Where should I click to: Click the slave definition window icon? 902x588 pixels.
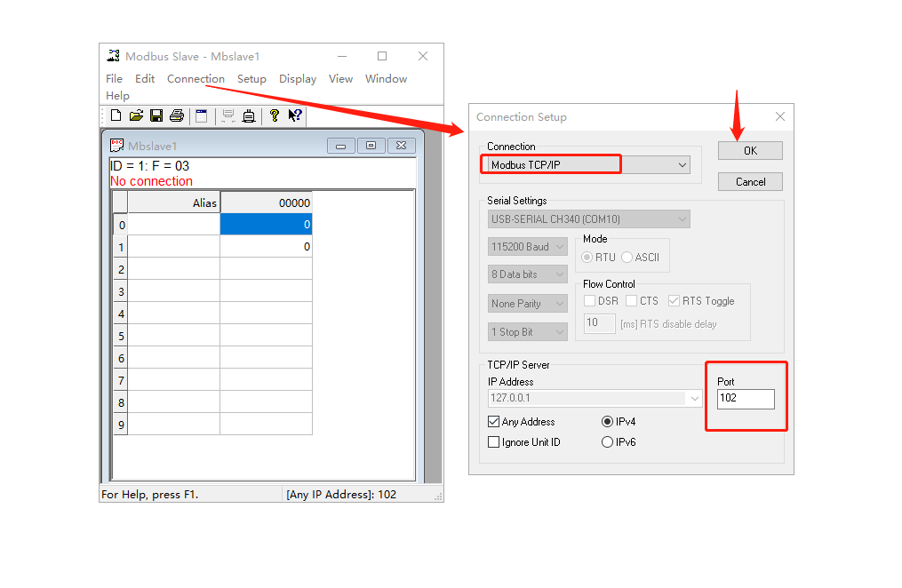(202, 115)
